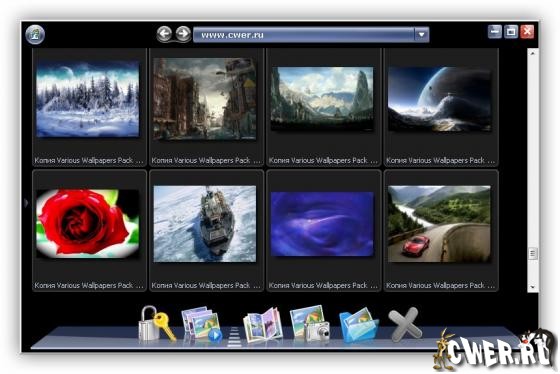Start slideshow with photos play icon
This screenshot has width=560, height=374.
(201, 325)
